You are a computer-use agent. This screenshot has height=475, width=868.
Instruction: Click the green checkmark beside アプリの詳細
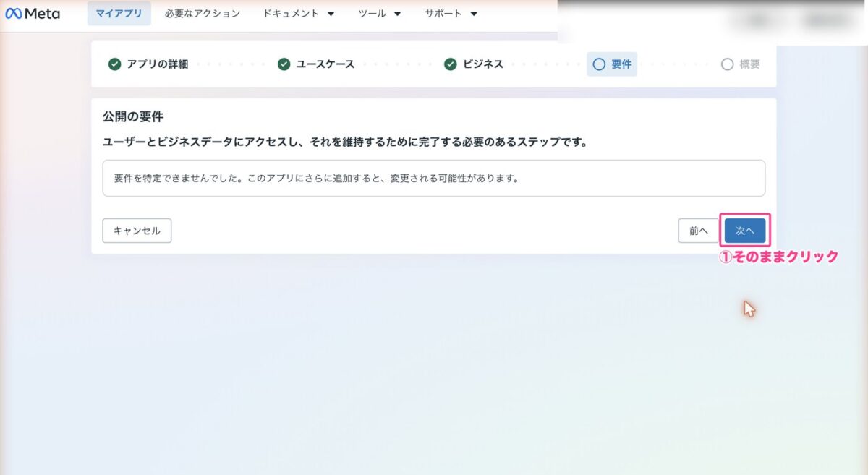[114, 64]
